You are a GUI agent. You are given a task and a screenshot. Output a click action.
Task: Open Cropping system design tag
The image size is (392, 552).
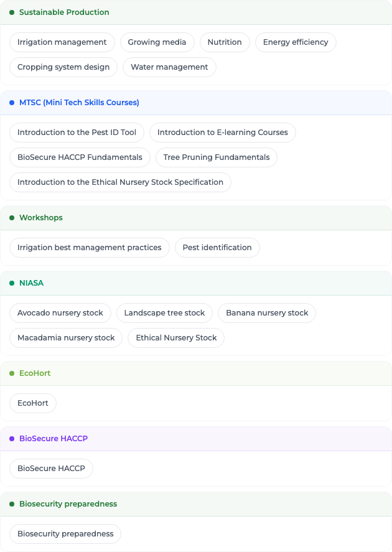click(63, 67)
